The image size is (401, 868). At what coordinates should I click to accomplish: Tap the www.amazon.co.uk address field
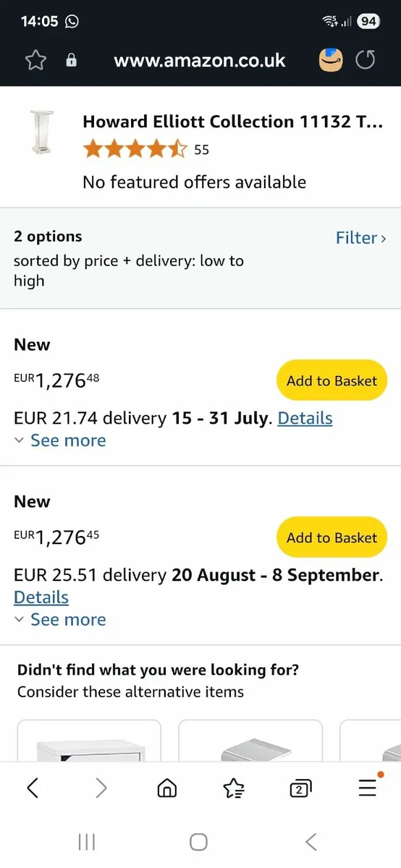[x=200, y=61]
